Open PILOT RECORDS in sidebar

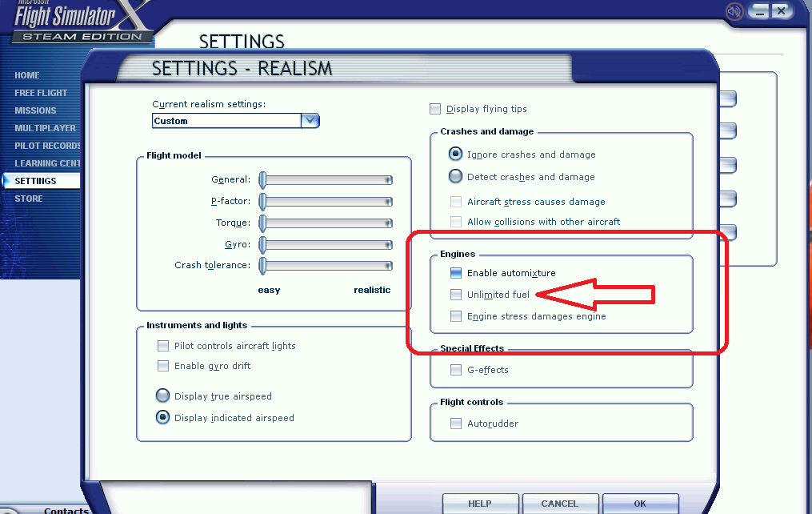(x=47, y=147)
